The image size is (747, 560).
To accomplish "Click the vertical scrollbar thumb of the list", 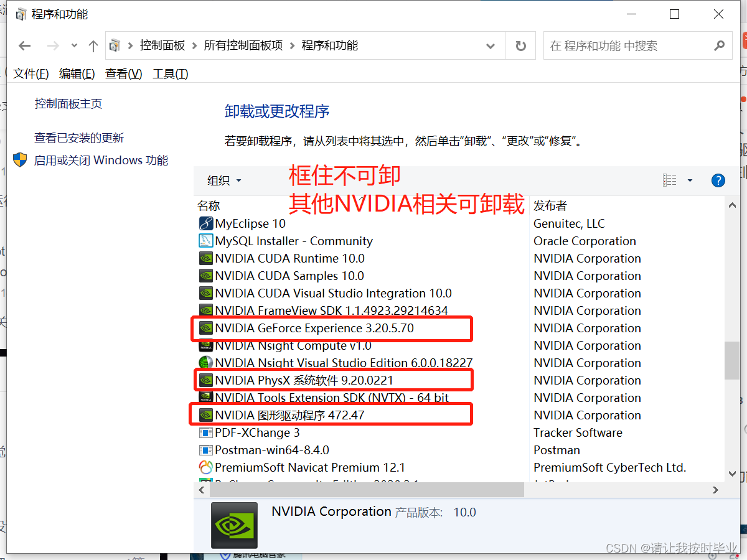I will pyautogui.click(x=732, y=360).
